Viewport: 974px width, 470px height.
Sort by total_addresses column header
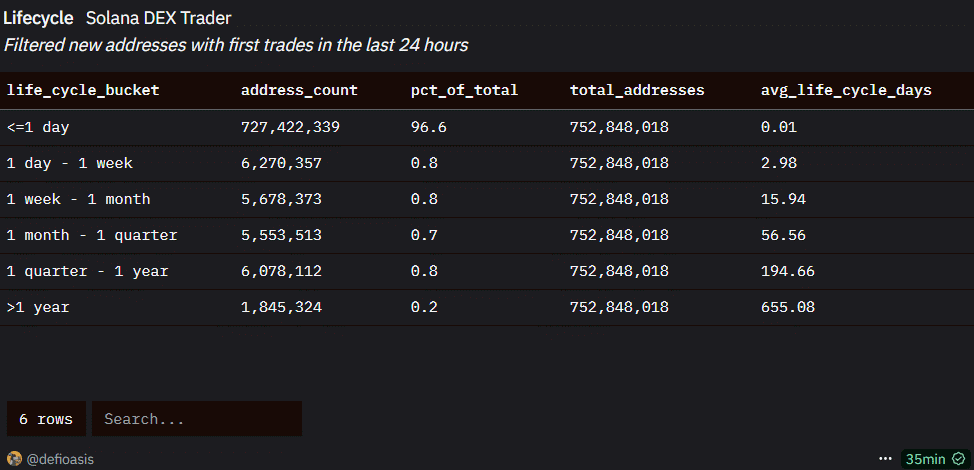(637, 90)
